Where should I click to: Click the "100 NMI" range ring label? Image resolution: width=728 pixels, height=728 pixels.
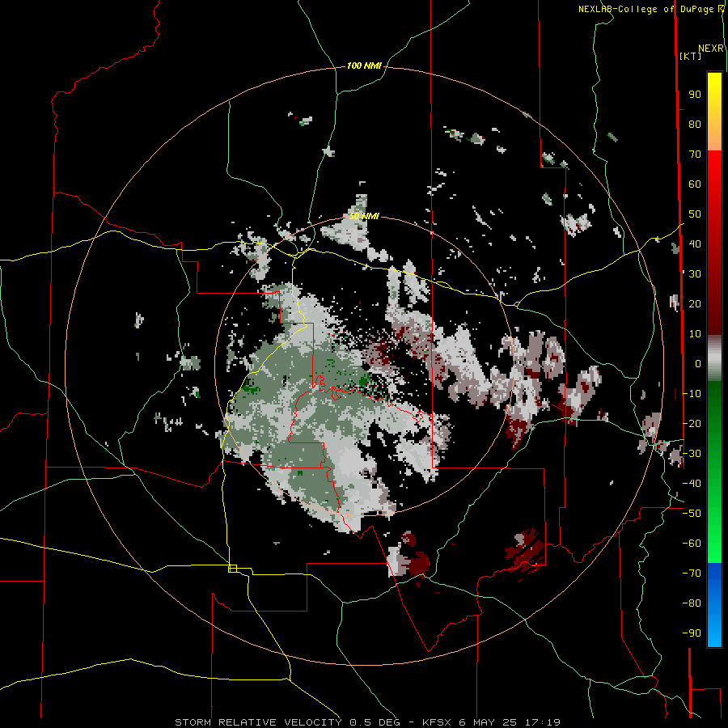364,66
